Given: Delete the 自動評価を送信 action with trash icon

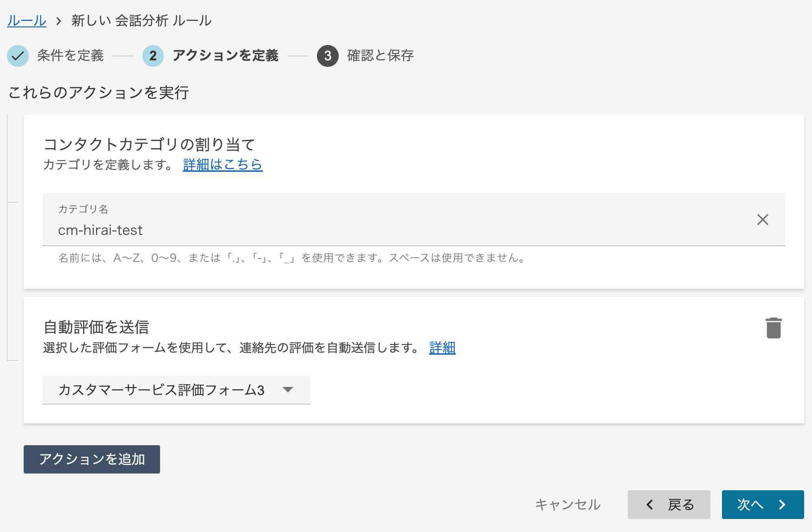Looking at the screenshot, I should [x=773, y=328].
